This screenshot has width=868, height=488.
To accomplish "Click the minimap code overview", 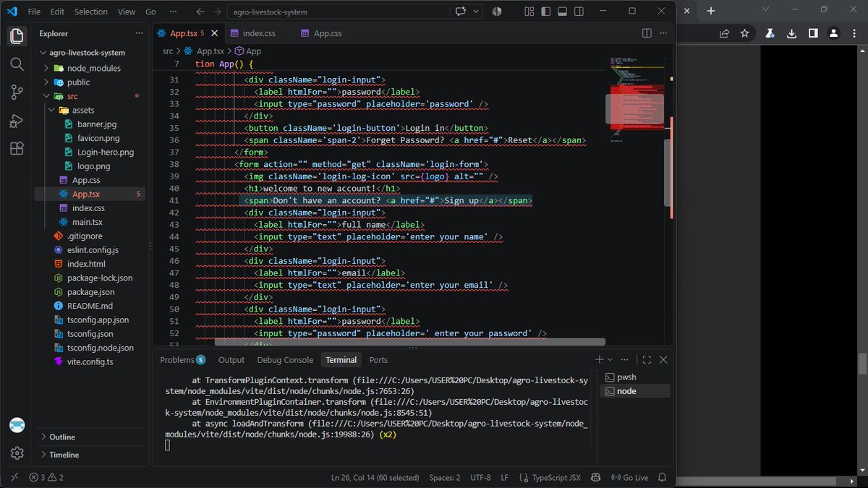I will [636, 101].
